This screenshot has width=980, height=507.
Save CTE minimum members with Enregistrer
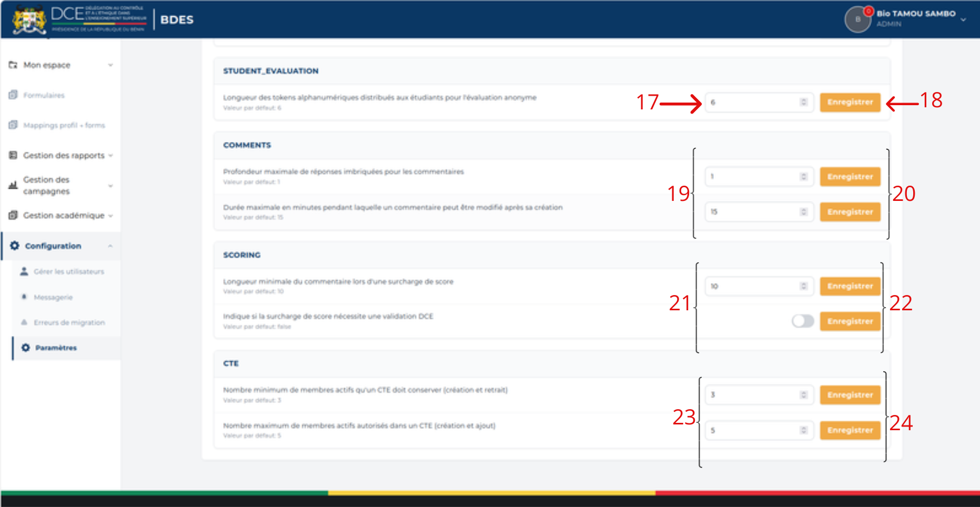[x=850, y=395]
